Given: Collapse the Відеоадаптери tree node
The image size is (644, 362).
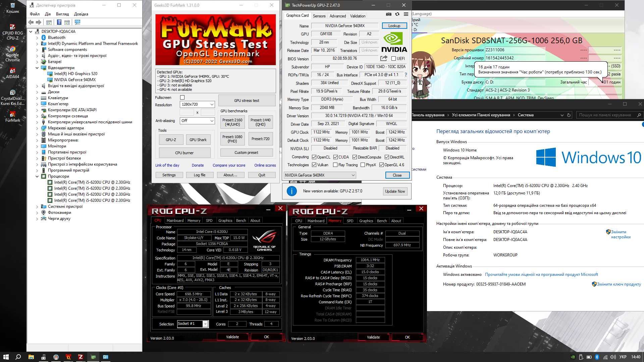Looking at the screenshot, I should point(37,68).
